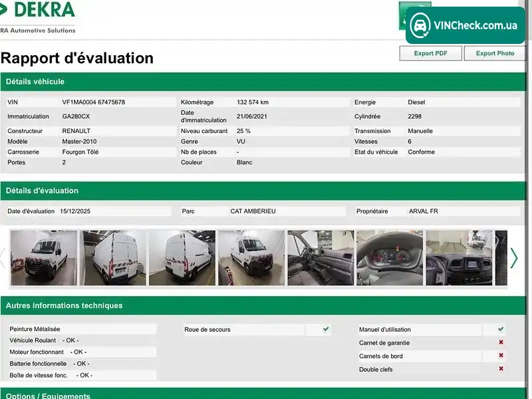Click the Carnets de bord red cross
Screen dimensions: 532x399
tap(501, 356)
